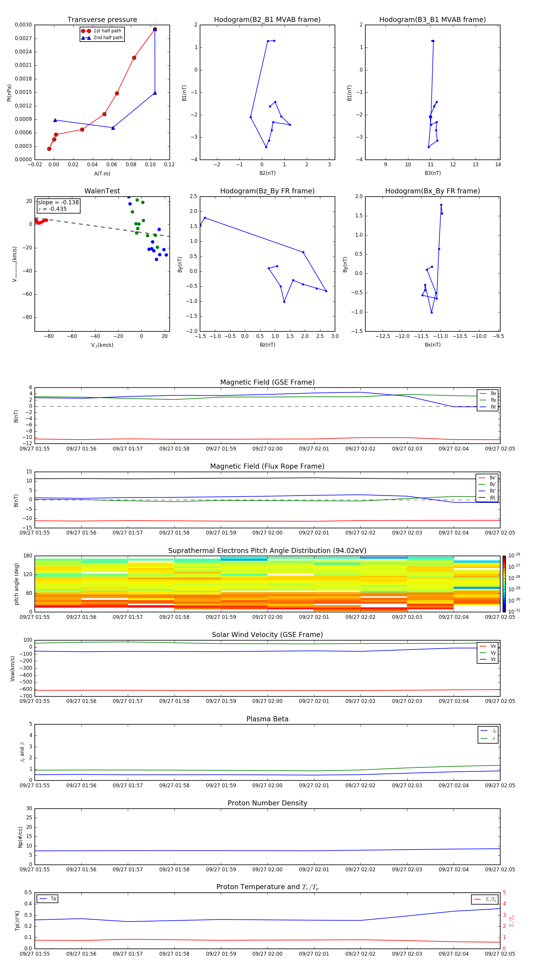Click '09/27 02:05' tick under Plasma Beta plot
This screenshot has width=535, height=980.
(500, 785)
